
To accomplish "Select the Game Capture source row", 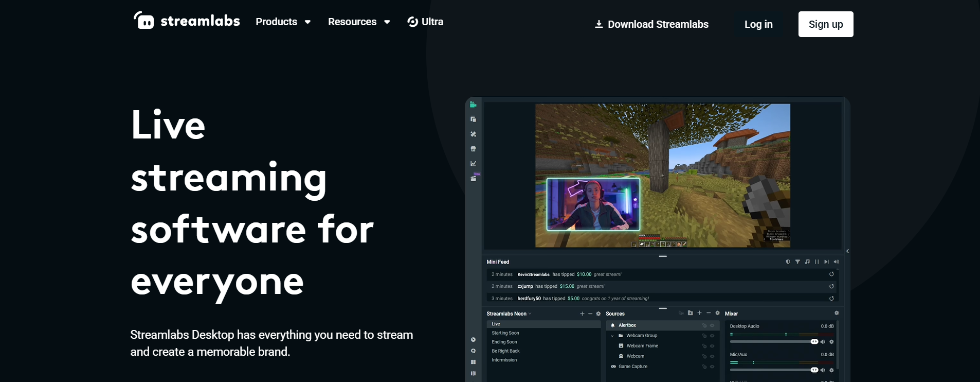I will (x=663, y=367).
